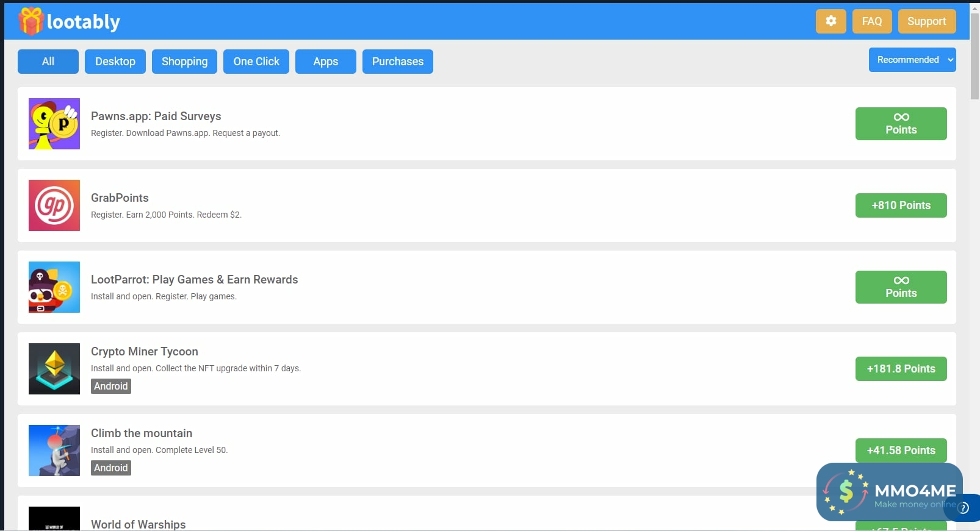Open the LootParrot pirate icon

click(x=54, y=287)
